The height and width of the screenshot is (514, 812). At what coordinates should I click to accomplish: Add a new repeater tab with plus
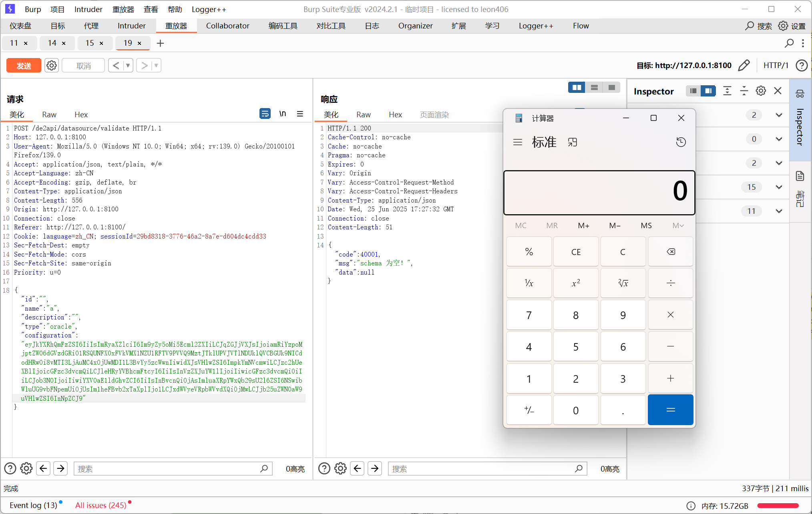(160, 43)
